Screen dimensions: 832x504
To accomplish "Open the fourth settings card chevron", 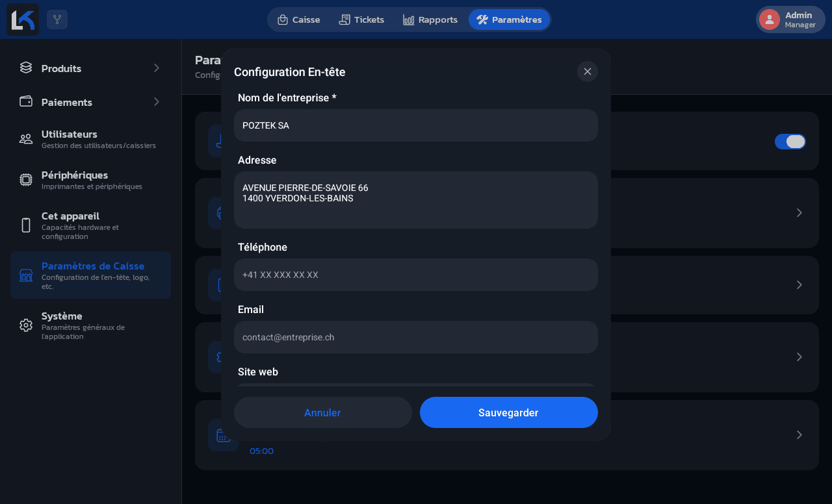I will coord(799,357).
